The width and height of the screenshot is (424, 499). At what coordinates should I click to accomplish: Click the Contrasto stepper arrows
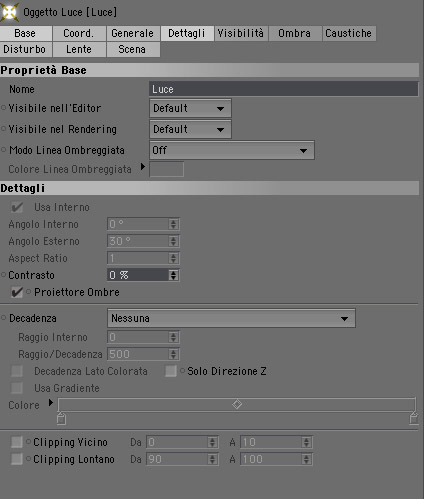point(173,275)
